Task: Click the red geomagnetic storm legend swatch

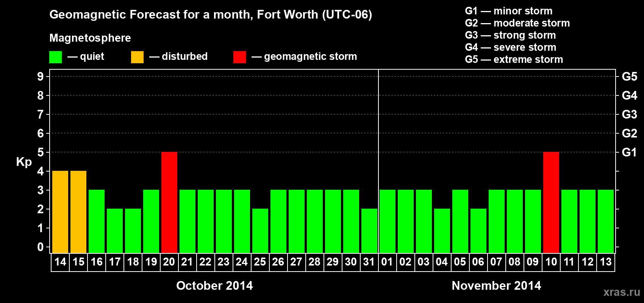Action: pyautogui.click(x=239, y=57)
